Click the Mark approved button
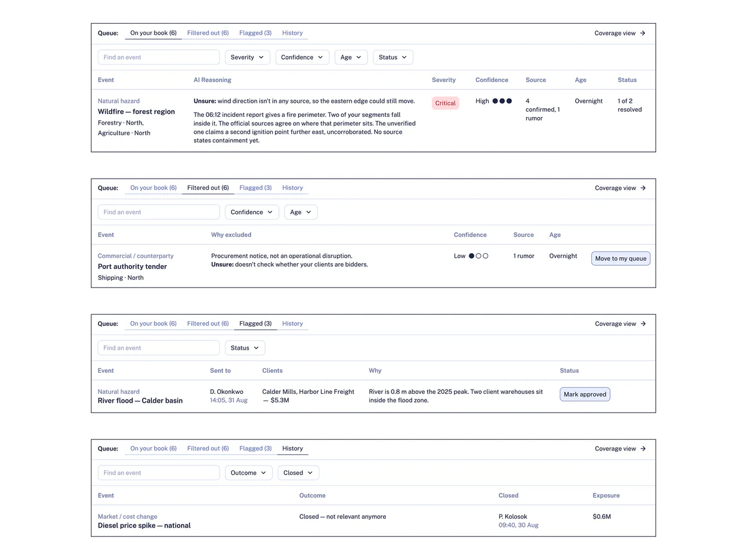Image resolution: width=747 pixels, height=560 pixels. 585,394
